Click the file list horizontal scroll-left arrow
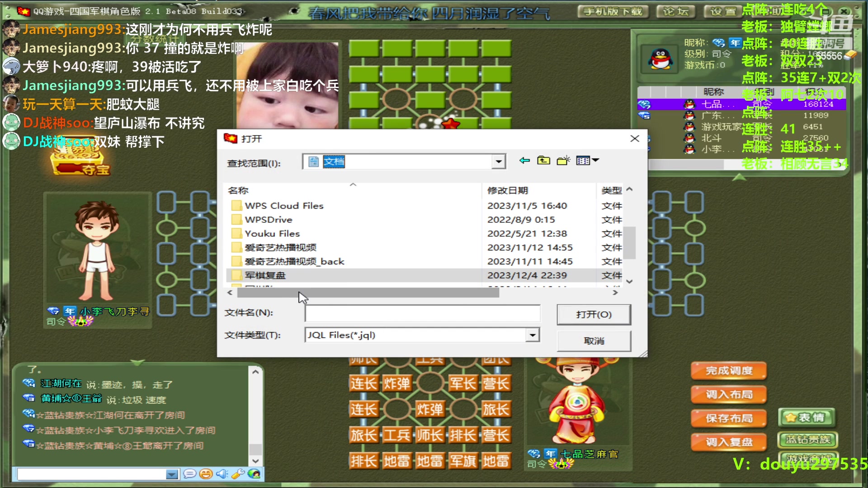 tap(230, 293)
